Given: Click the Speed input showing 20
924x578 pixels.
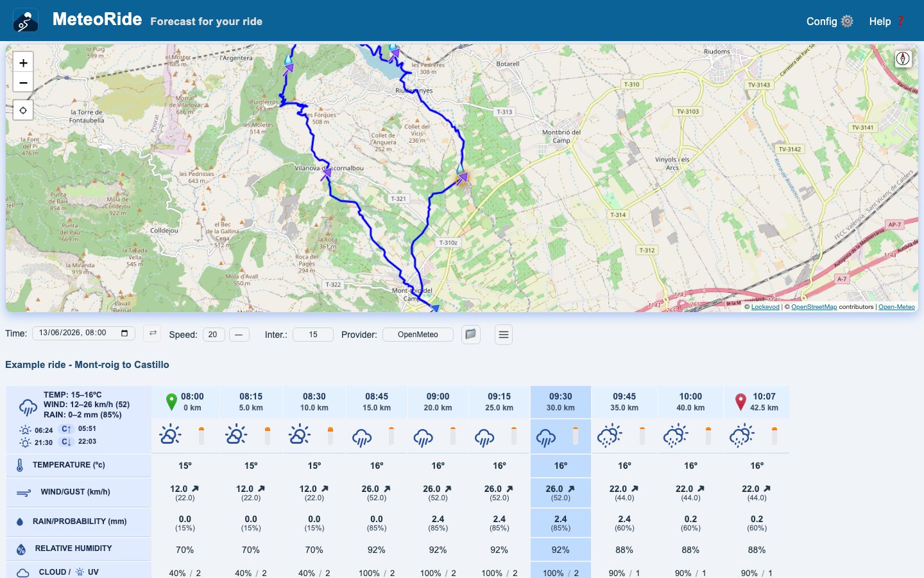Looking at the screenshot, I should click(x=213, y=335).
